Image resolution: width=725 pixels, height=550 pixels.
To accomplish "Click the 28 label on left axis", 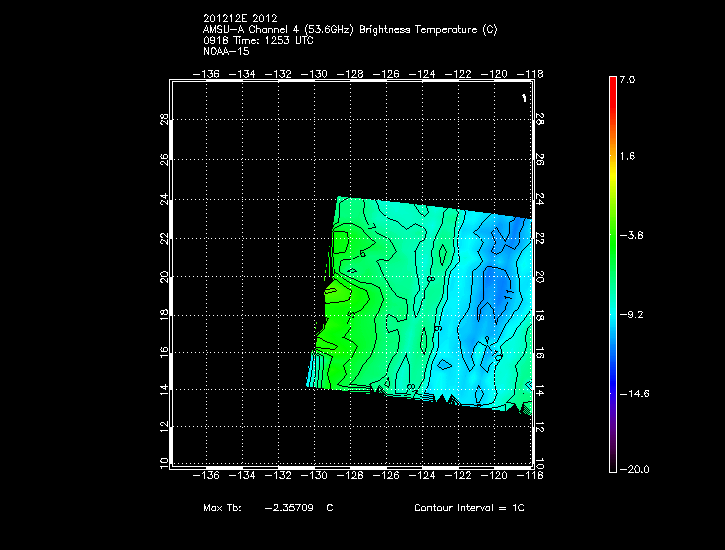I will (164, 120).
